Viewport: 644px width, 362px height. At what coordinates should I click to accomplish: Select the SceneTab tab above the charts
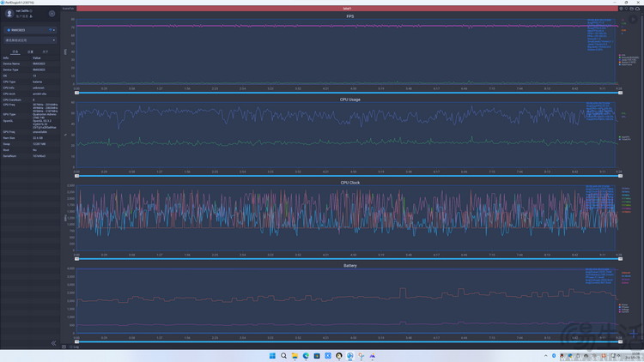[68, 9]
